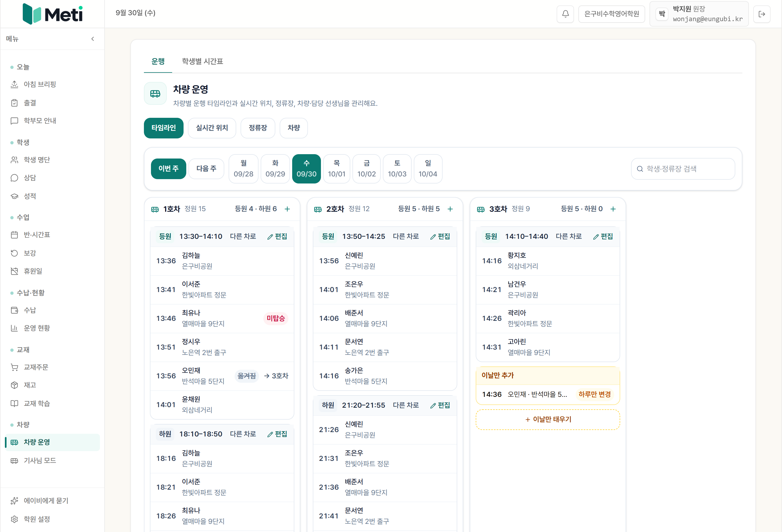Open the notification bell

pos(565,14)
